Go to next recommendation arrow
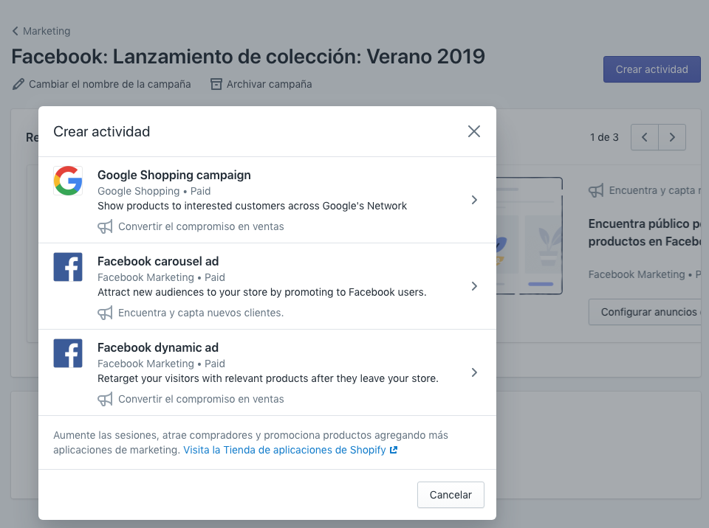The height and width of the screenshot is (528, 709). pos(672,137)
